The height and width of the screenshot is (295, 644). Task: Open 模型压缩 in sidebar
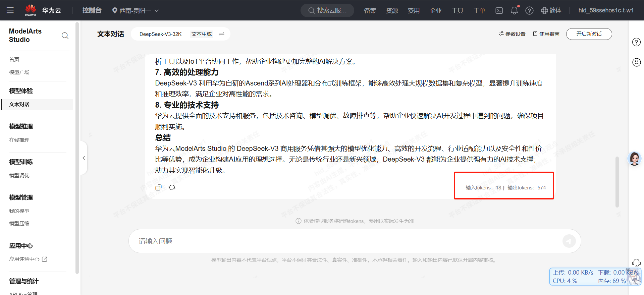[19, 223]
